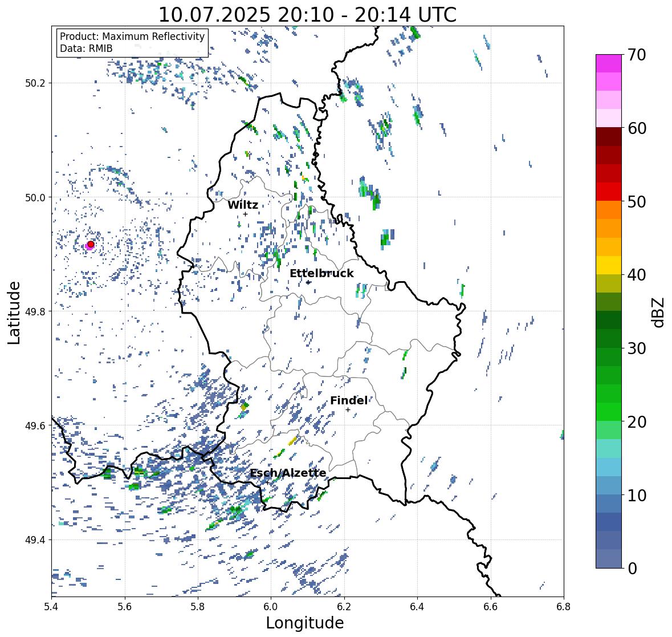Click the 5.4 longitude tick label
Image resolution: width=672 pixels, height=637 pixels.
click(x=51, y=606)
